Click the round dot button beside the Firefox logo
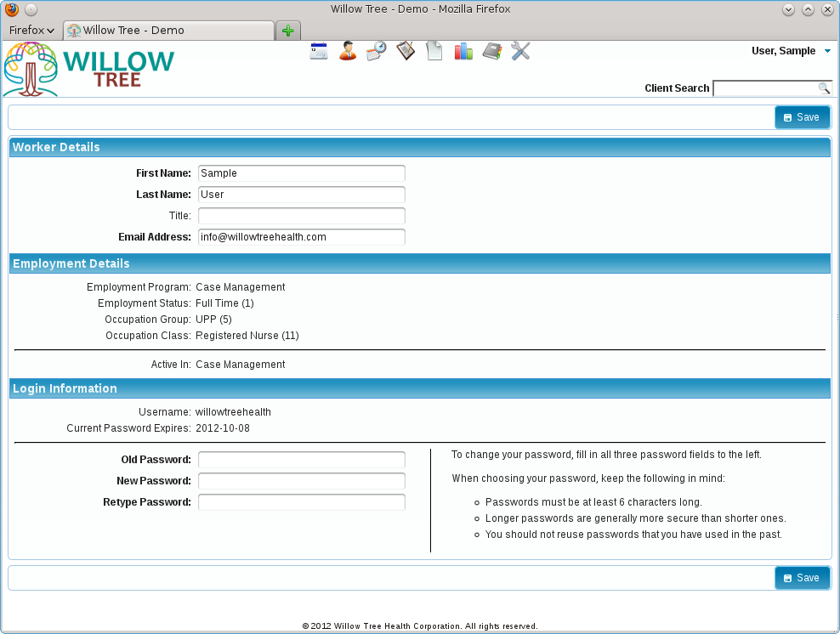The height and width of the screenshot is (634, 840). pyautogui.click(x=31, y=9)
